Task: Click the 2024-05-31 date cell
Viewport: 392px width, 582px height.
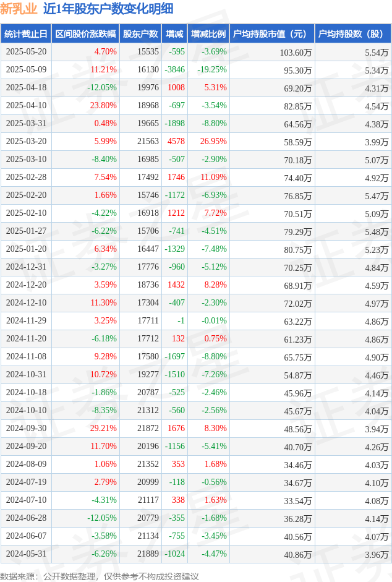Action: 27,554
